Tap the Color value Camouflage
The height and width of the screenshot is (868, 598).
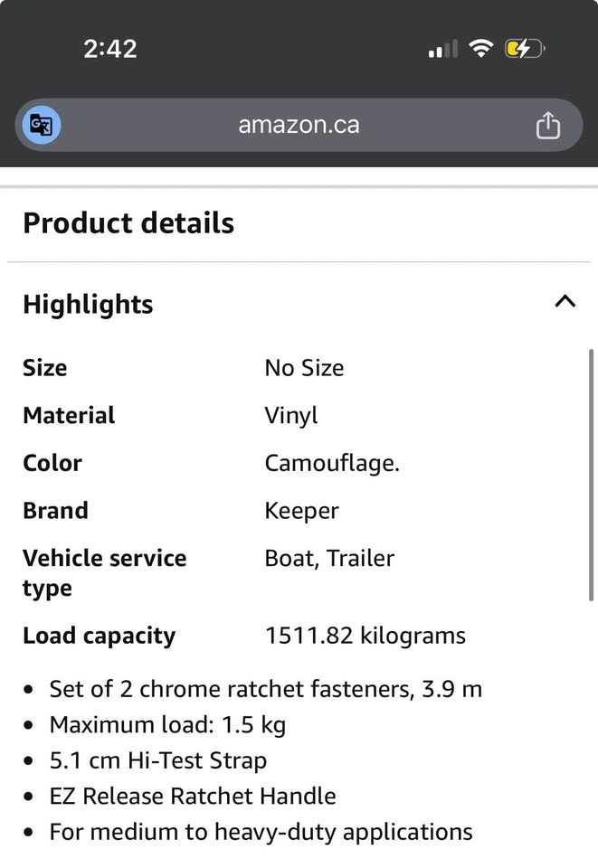pos(332,463)
